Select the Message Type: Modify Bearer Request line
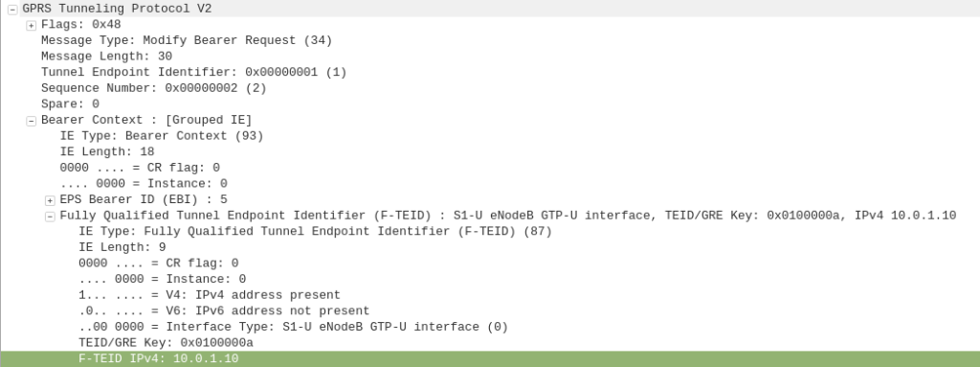The height and width of the screenshot is (367, 980). click(x=187, y=40)
